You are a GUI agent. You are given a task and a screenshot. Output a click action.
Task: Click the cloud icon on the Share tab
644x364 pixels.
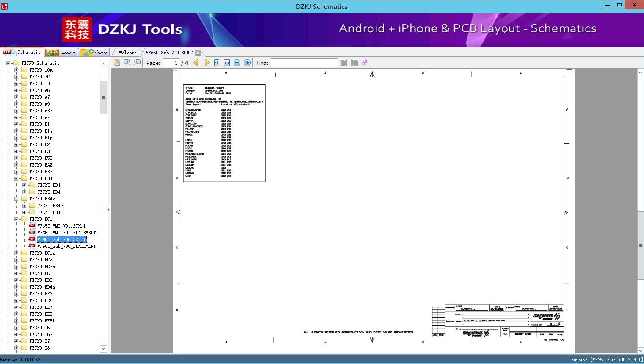[x=87, y=53]
